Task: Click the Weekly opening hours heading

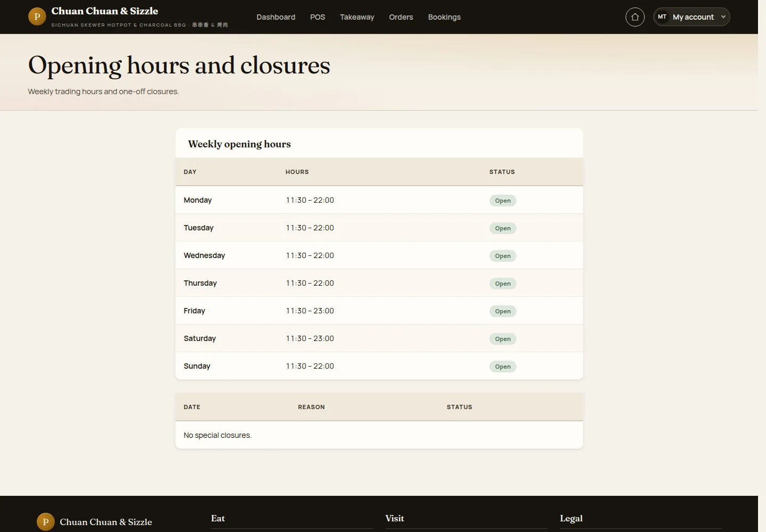Action: 239,144
